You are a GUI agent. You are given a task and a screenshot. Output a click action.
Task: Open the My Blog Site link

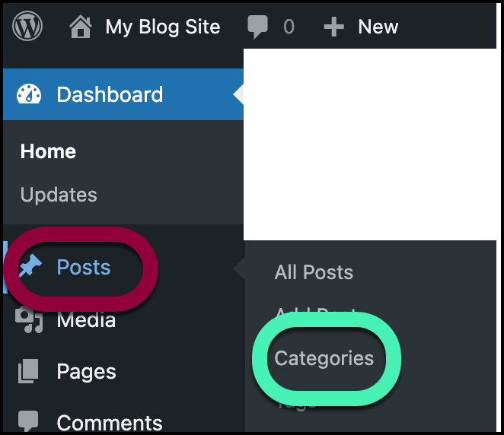click(162, 27)
